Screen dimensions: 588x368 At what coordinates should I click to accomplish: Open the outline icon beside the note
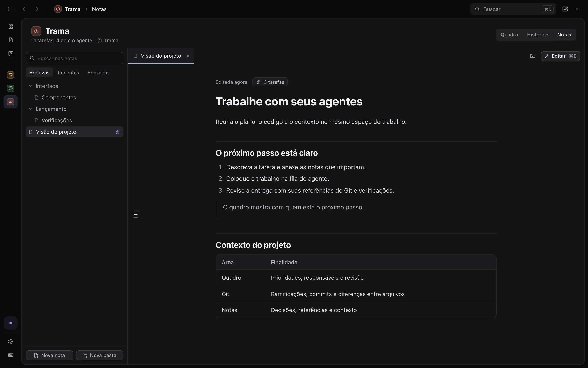tap(137, 214)
